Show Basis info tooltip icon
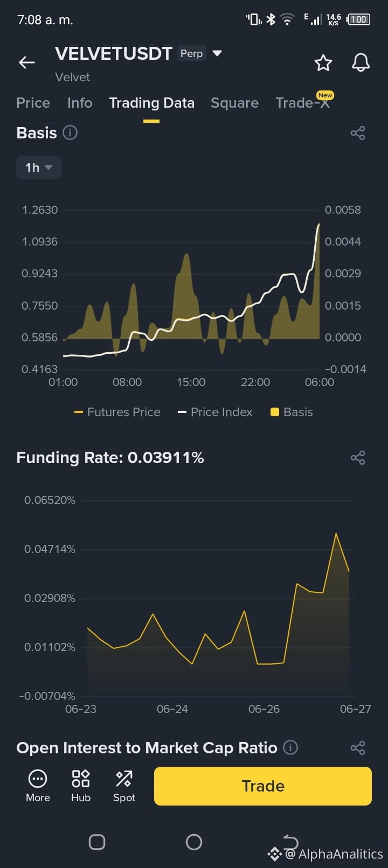 (x=70, y=132)
